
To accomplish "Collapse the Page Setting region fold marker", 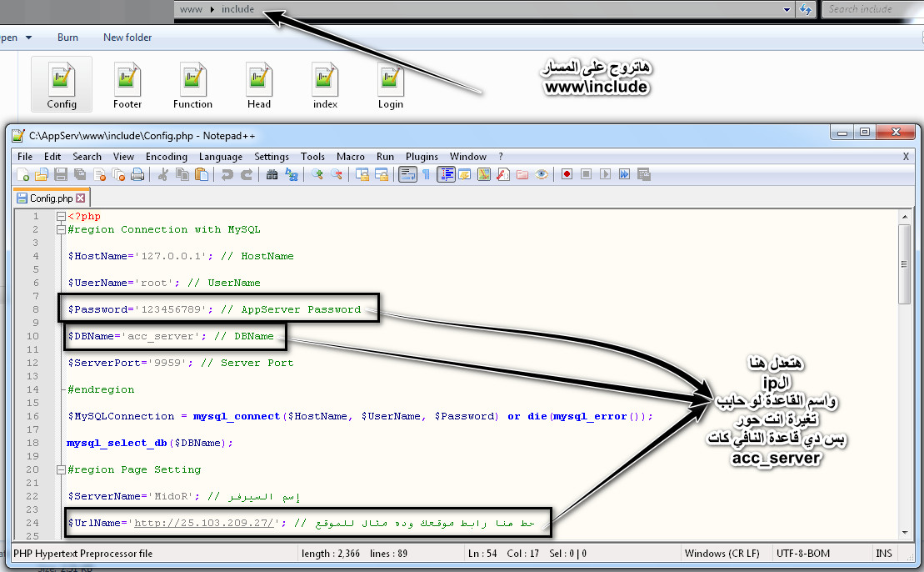I will 60,470.
